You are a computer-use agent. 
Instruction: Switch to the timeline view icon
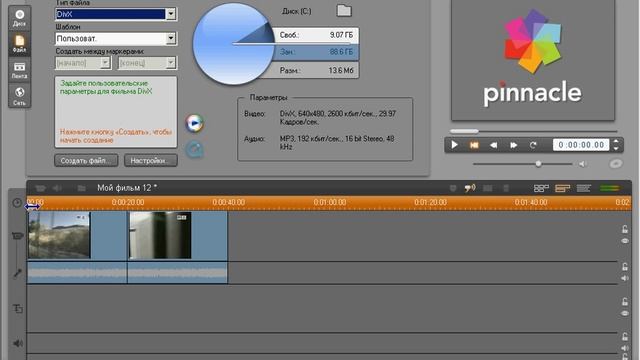pos(562,188)
